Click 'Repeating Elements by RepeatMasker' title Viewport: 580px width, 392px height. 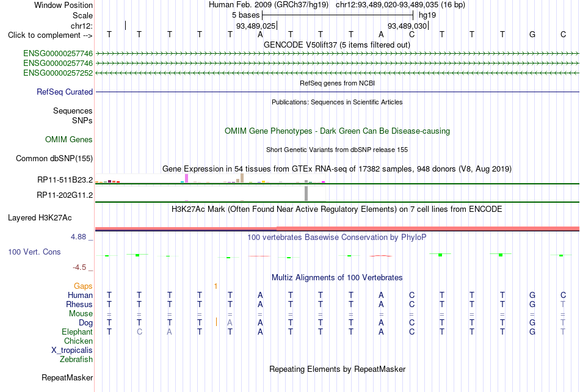(337, 369)
